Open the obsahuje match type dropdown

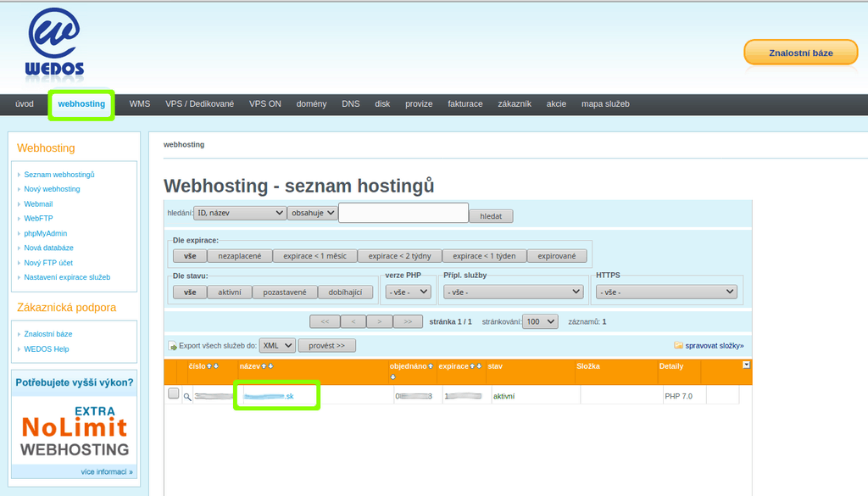coord(313,213)
